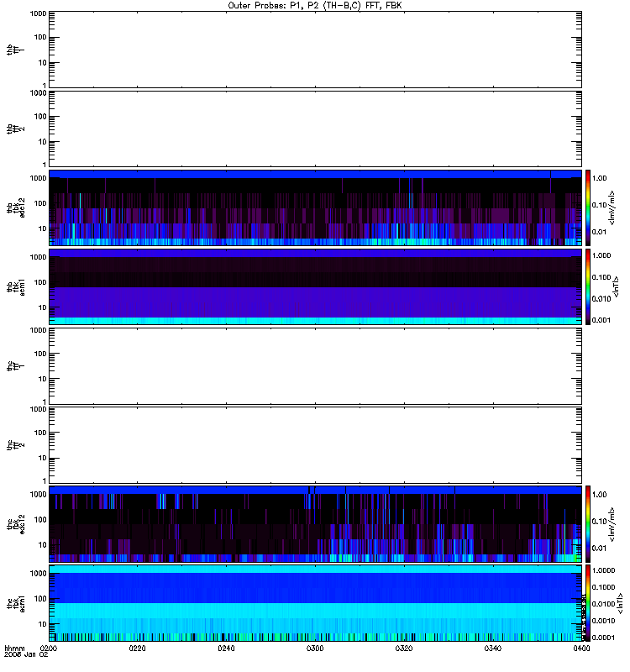Viewport: 630px width, 672px height.
Task: Click the 0.0010 value on thc scm1 colorbar
Action: [603, 621]
